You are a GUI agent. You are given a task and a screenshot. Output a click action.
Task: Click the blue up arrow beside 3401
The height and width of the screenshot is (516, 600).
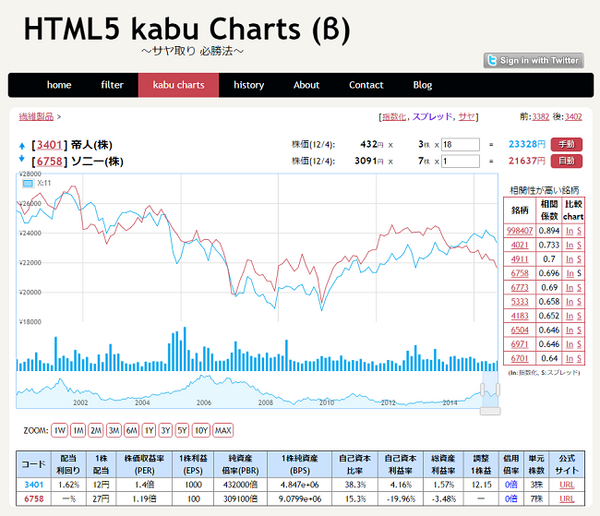point(22,146)
